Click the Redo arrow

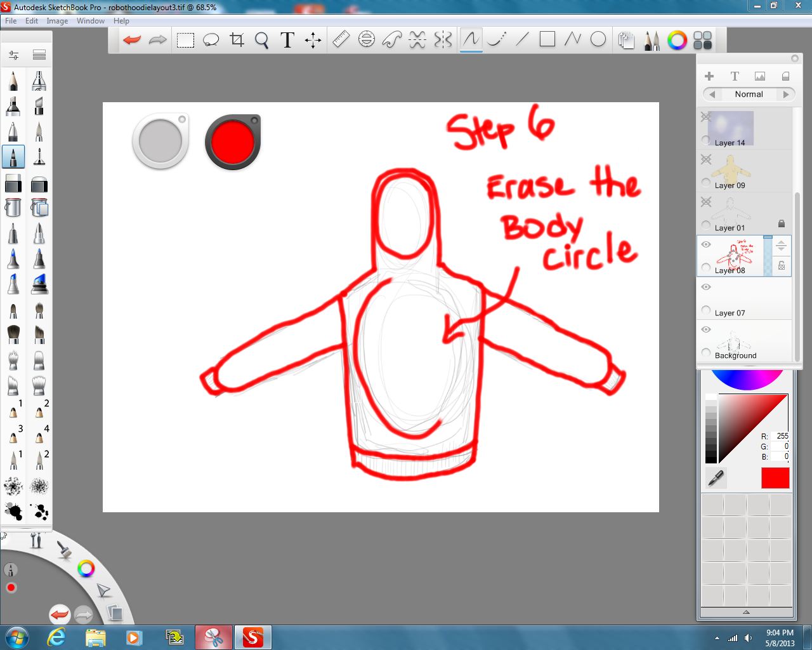157,39
